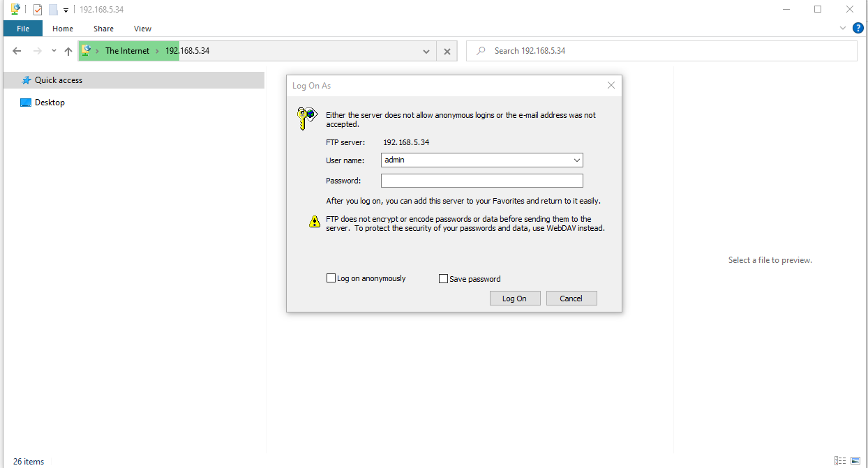Expand the ribbon with the chevron
The image size is (868, 468).
coord(843,29)
